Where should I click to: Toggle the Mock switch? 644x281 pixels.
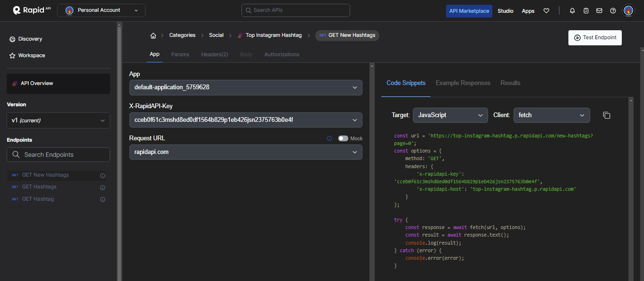343,138
